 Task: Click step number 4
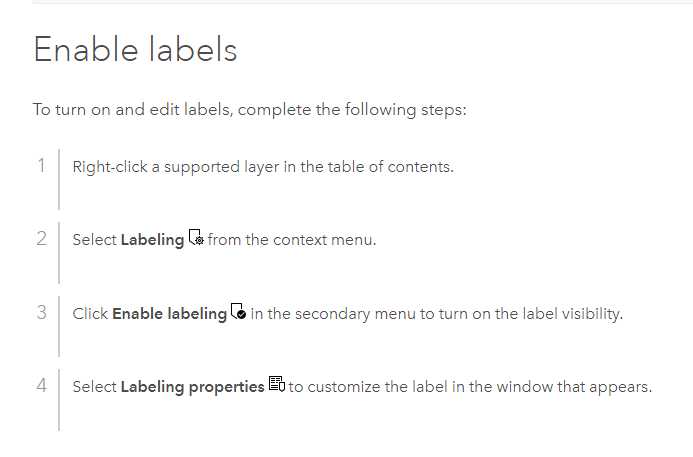coord(41,385)
